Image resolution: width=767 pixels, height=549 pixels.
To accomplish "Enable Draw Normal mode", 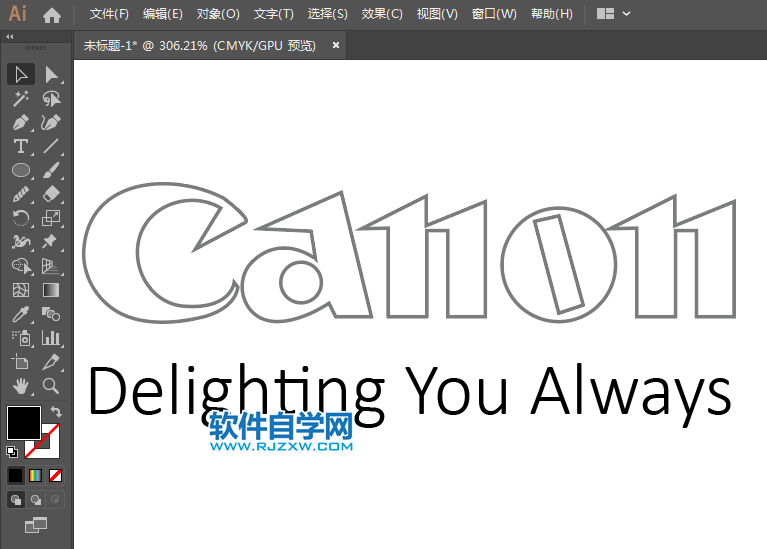I will (x=16, y=500).
